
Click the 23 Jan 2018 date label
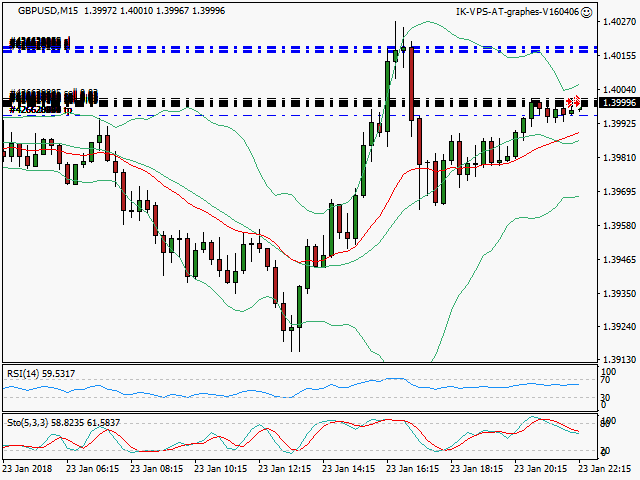(27, 467)
